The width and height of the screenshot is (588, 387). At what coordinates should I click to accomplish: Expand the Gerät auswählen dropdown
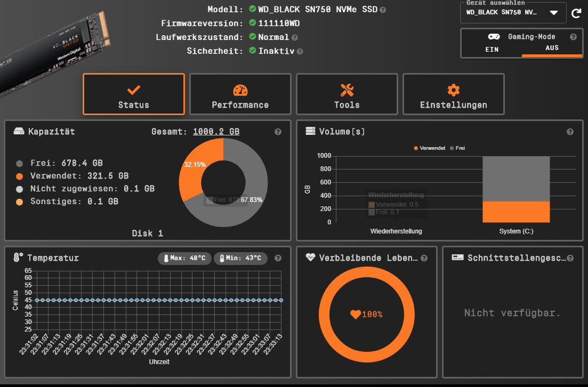pyautogui.click(x=513, y=13)
